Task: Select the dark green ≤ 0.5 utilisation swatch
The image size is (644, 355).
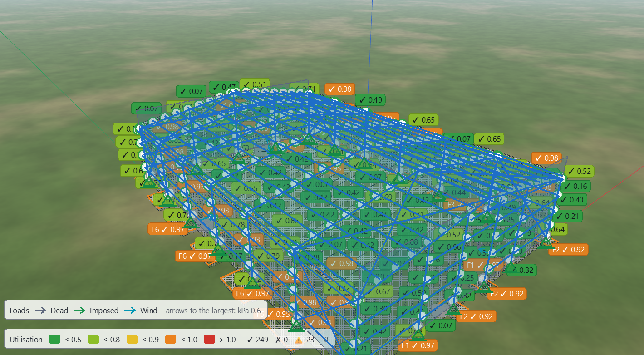Action: click(55, 340)
